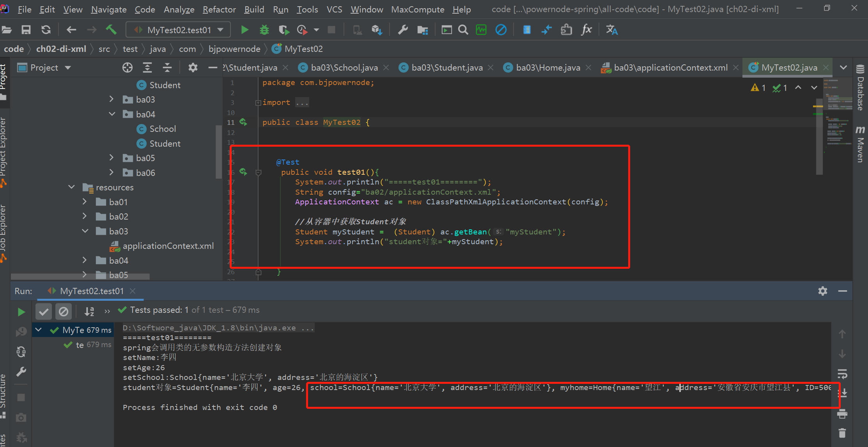This screenshot has height=447, width=868.
Task: Click the green Run button in toolbar
Action: click(244, 30)
